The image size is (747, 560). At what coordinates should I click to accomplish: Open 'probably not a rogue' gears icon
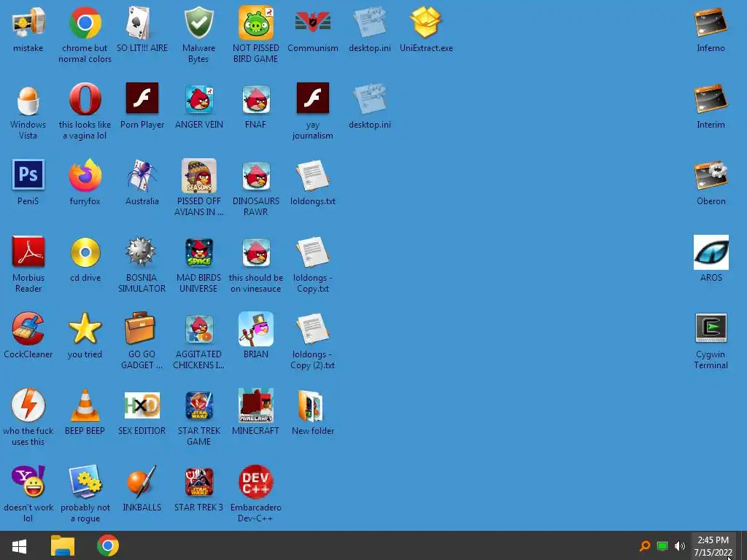click(x=85, y=482)
